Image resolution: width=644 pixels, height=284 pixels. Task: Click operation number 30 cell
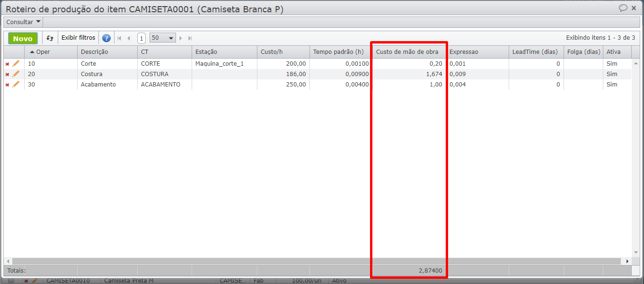[51, 84]
